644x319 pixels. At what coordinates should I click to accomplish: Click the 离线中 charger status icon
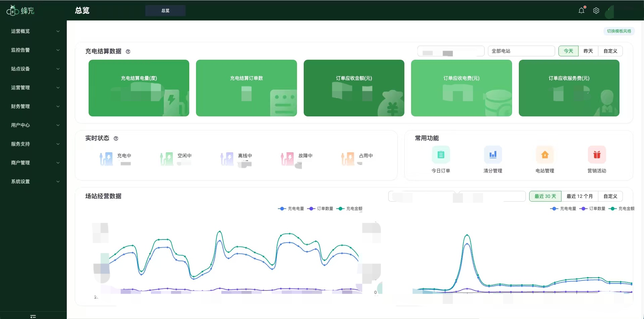[x=227, y=159]
